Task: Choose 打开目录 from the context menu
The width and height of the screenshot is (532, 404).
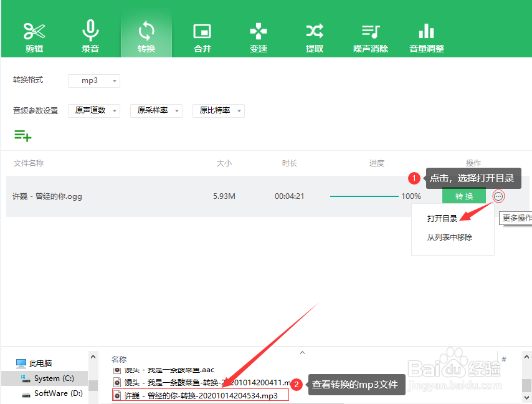Action: [444, 218]
